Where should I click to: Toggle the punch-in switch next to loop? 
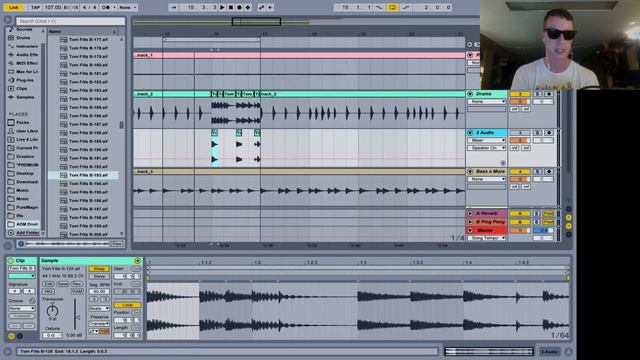coord(379,7)
